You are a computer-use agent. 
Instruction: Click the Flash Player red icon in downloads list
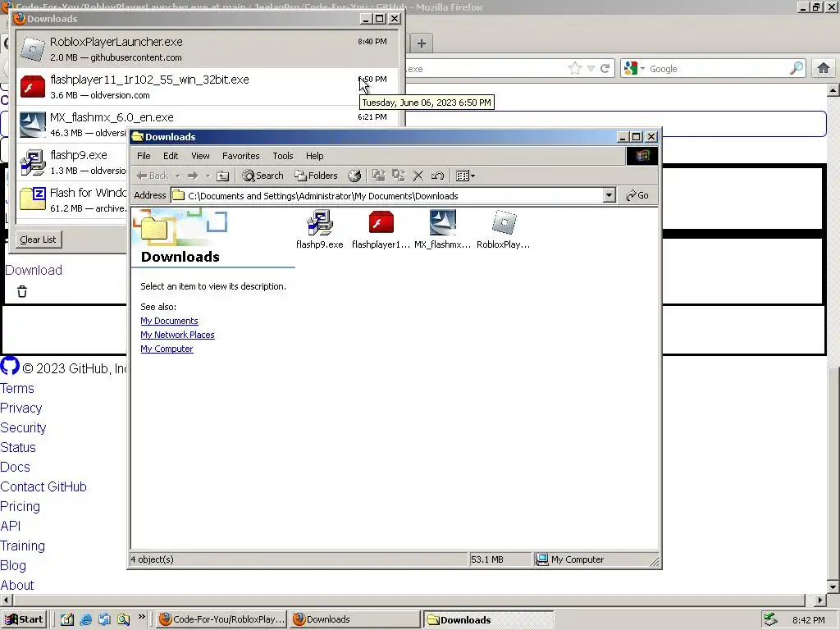pos(32,87)
